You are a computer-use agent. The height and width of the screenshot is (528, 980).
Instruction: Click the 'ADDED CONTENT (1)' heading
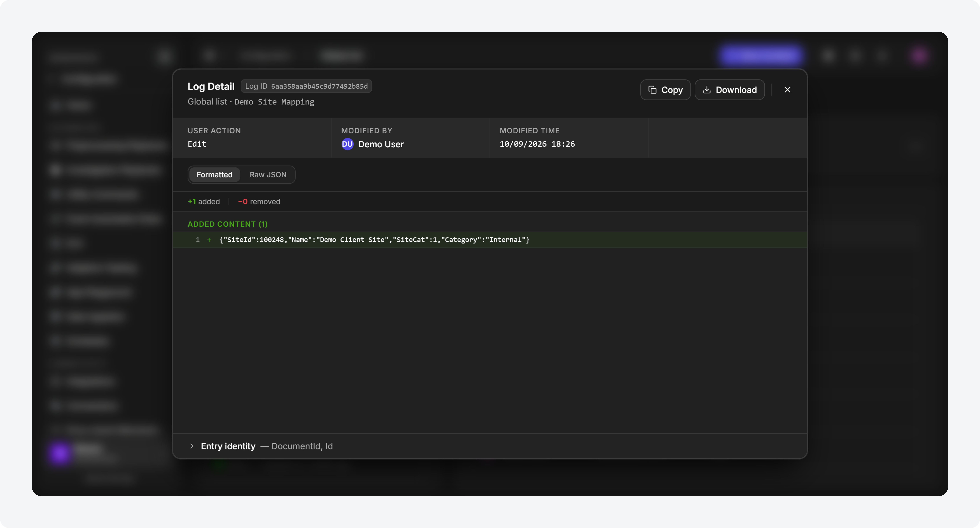[x=227, y=224]
